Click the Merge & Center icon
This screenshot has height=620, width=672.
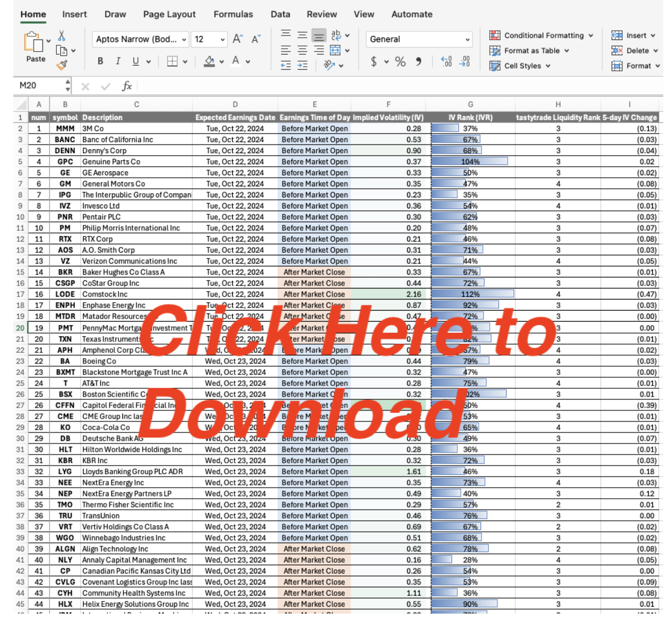click(335, 50)
